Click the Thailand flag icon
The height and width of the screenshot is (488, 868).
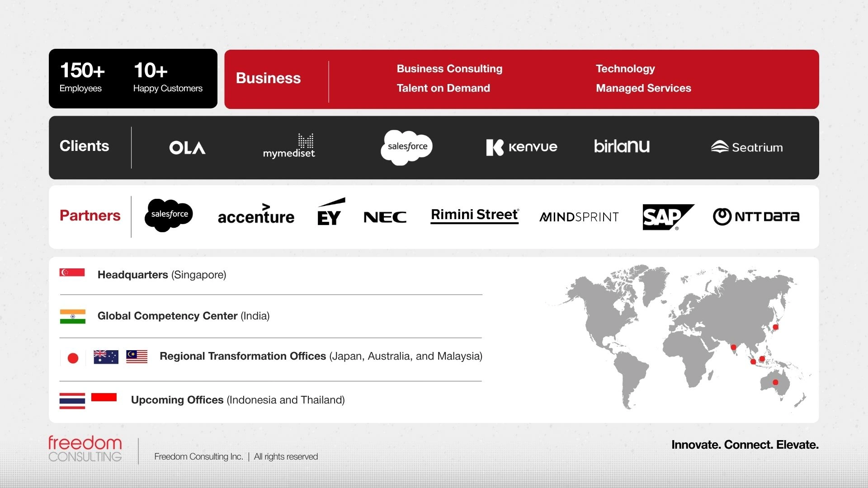pyautogui.click(x=72, y=401)
